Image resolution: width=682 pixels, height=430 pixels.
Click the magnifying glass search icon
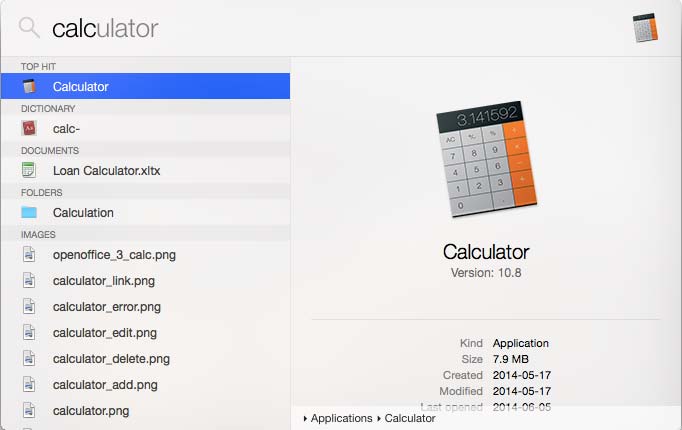tap(29, 28)
